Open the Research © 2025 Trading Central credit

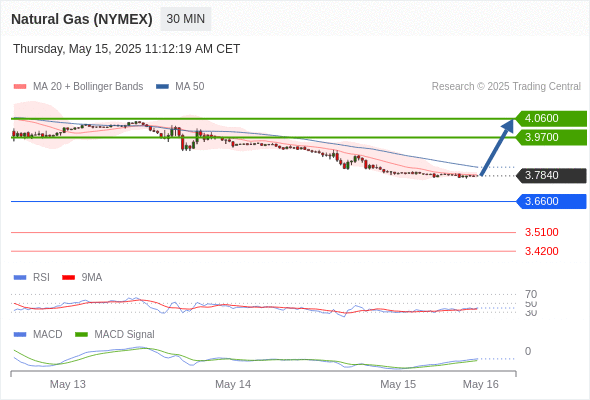click(x=506, y=87)
